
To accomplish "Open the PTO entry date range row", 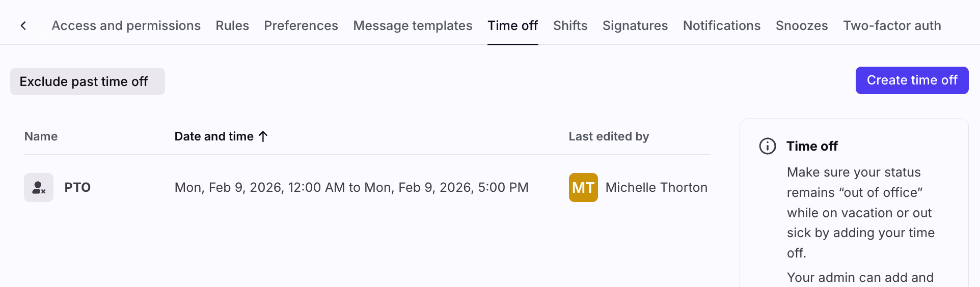I will click(x=351, y=188).
